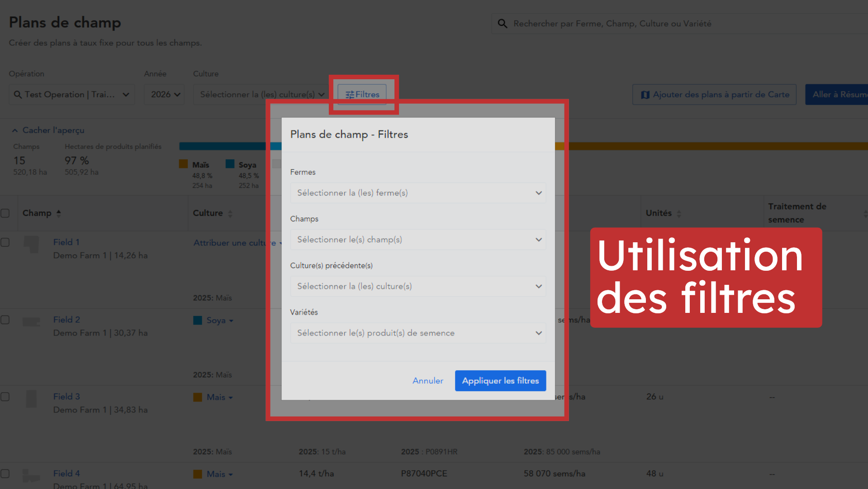The height and width of the screenshot is (489, 868).
Task: Change the Année 2026 dropdown
Action: (x=164, y=95)
